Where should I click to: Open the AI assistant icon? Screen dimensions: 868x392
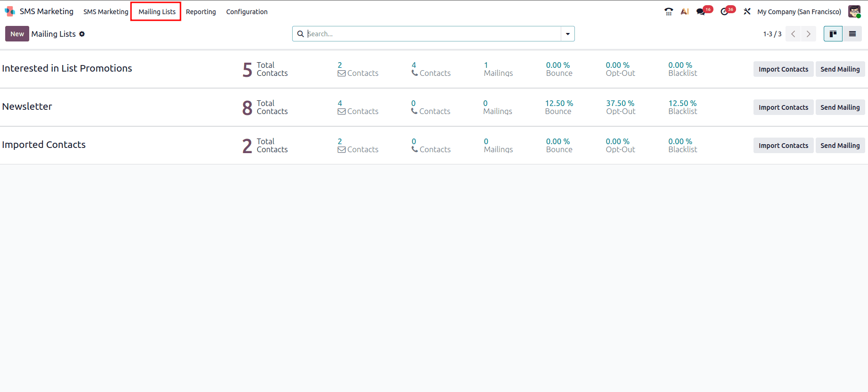point(685,11)
